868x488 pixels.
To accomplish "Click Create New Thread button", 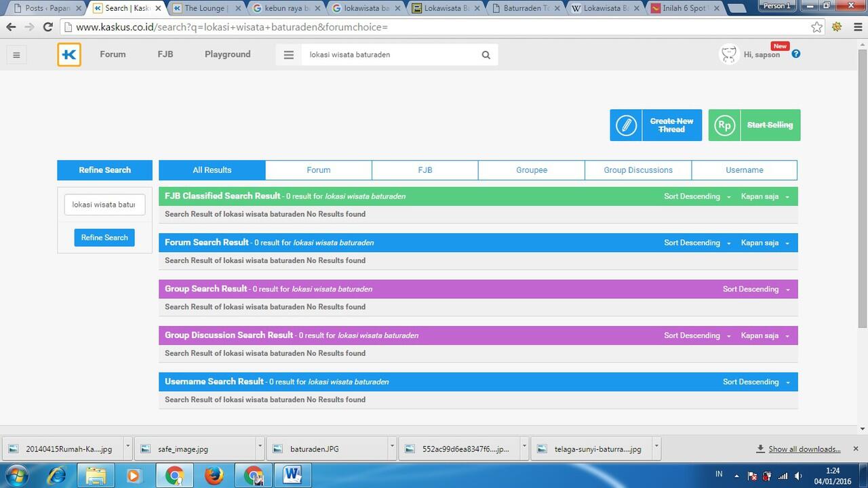I will click(x=656, y=125).
